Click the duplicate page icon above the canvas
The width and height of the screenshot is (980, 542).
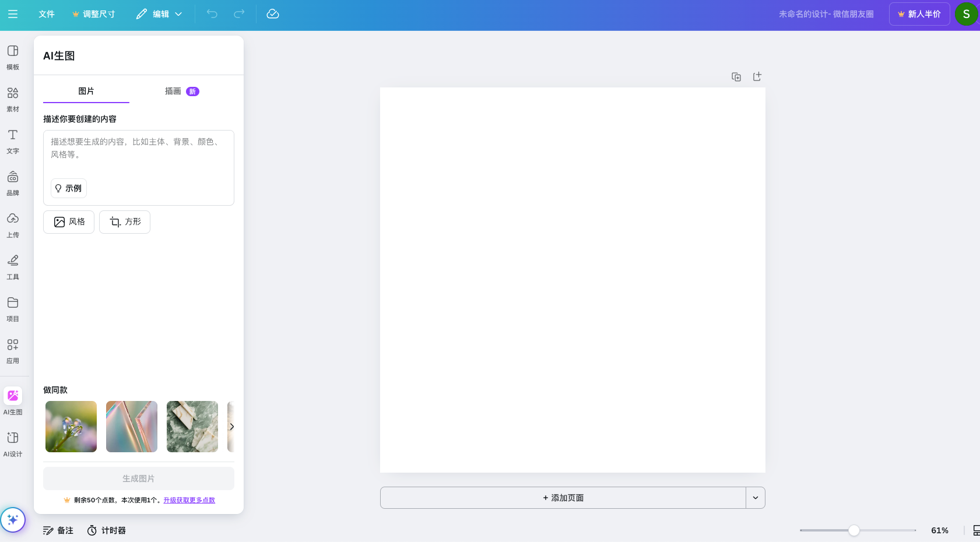(736, 76)
